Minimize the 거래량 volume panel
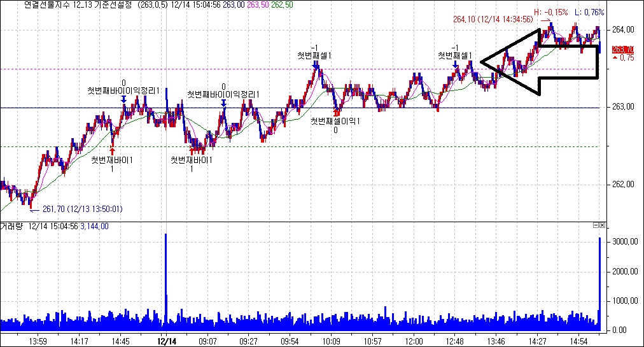Viewport: 644px width, 347px height. pos(596,225)
